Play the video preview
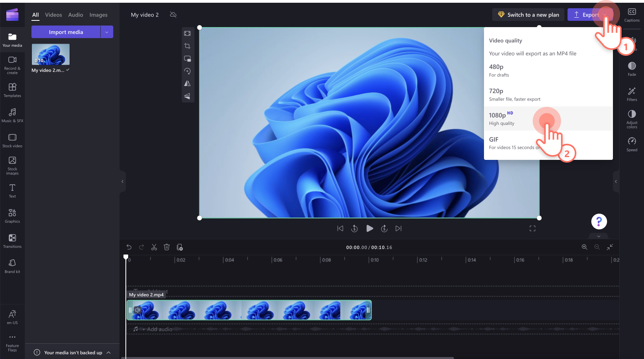Image resolution: width=644 pixels, height=359 pixels. pos(370,228)
